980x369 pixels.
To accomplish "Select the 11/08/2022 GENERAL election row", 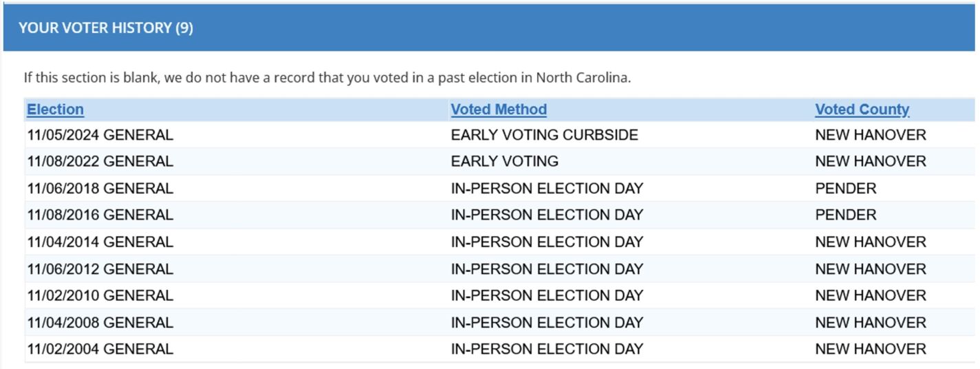I will (500, 162).
